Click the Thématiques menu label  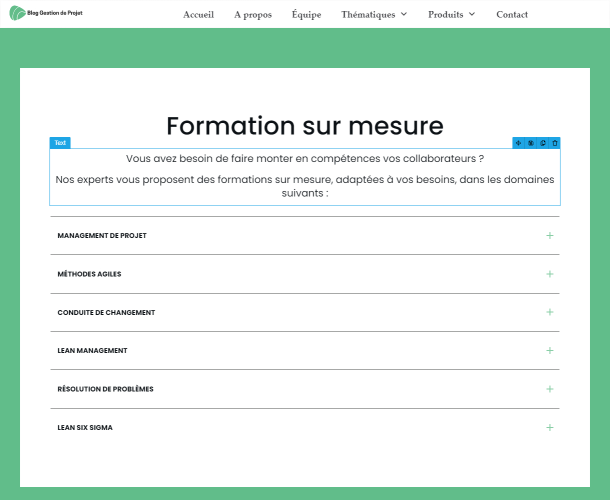(x=368, y=14)
